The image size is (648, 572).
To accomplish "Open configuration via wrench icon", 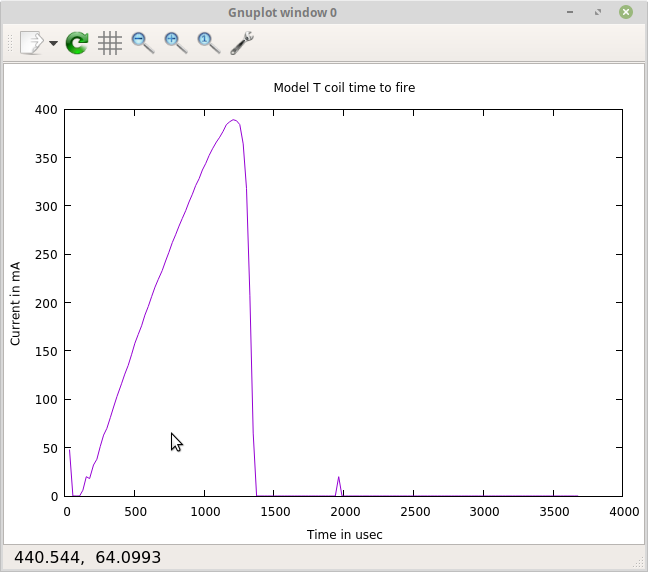I will click(x=242, y=43).
